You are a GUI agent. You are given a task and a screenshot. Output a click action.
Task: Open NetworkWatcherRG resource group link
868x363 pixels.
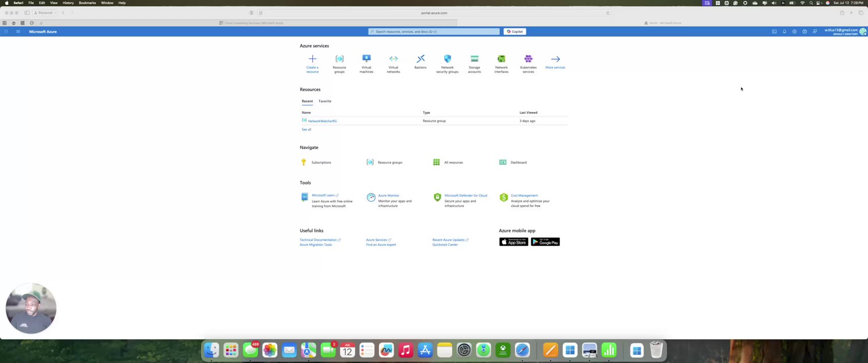pos(322,121)
